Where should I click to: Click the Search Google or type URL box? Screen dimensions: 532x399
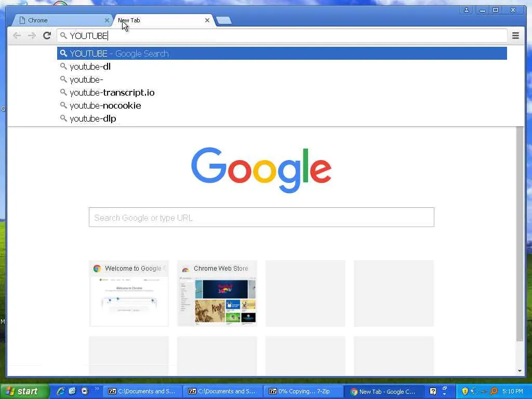261,217
